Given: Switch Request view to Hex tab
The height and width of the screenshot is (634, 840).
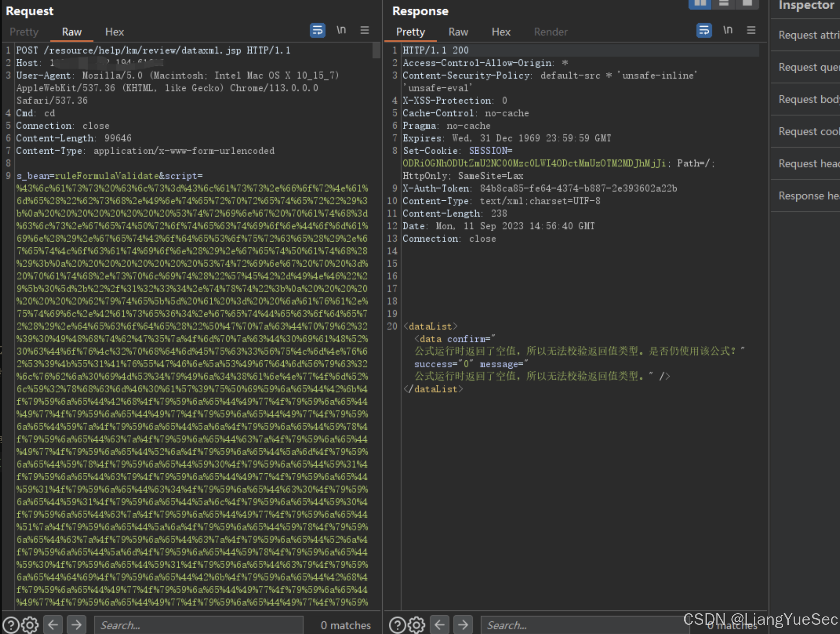Looking at the screenshot, I should click(x=114, y=32).
